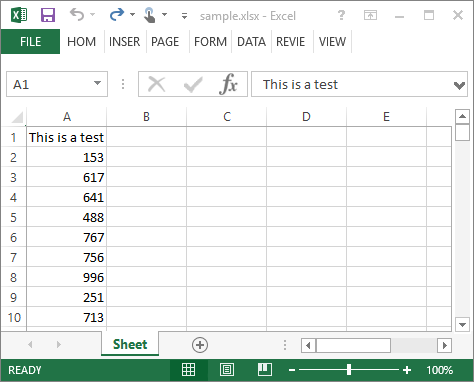
Task: Select column D header
Action: tap(306, 117)
